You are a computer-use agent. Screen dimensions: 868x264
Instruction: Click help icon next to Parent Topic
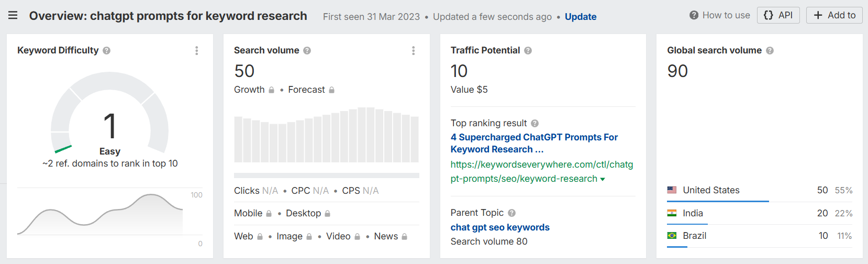[512, 213]
